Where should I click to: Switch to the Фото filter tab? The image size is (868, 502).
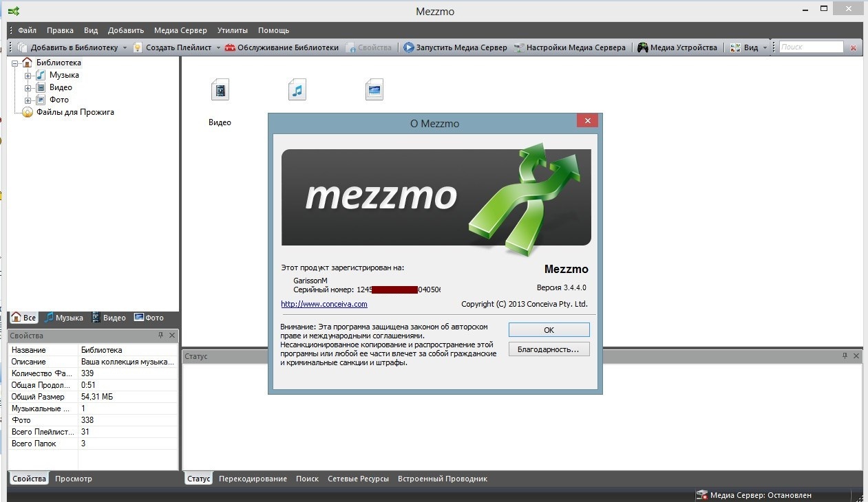pyautogui.click(x=149, y=318)
